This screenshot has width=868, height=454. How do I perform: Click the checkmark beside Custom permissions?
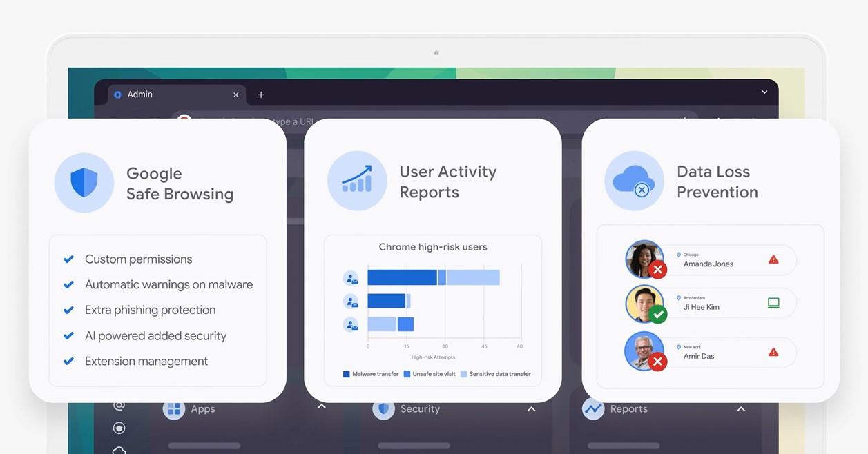pyautogui.click(x=68, y=259)
